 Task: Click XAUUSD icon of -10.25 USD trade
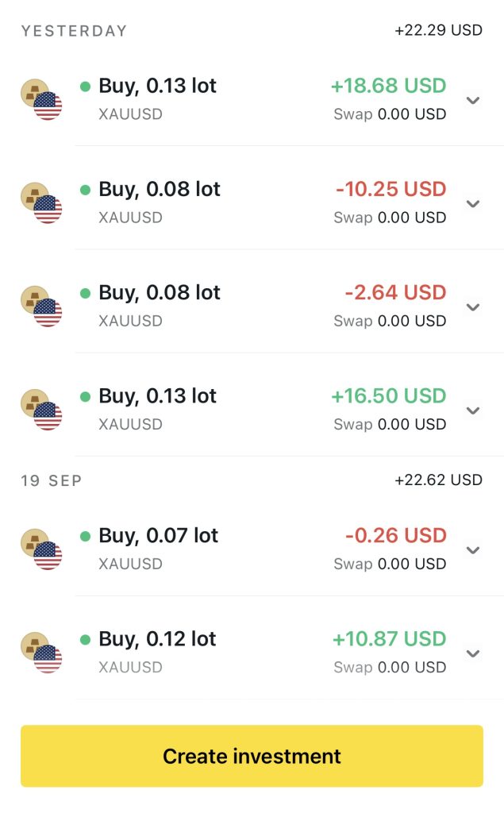tap(41, 202)
